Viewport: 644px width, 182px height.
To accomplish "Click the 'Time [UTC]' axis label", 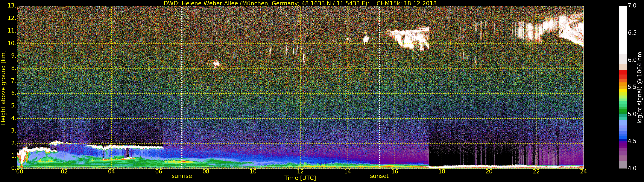I will (300, 178).
